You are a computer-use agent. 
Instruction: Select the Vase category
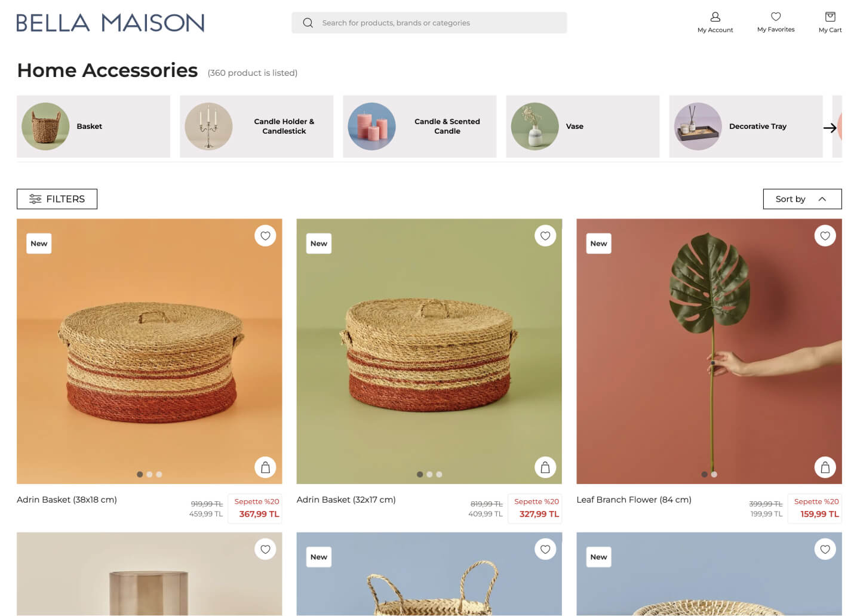582,127
